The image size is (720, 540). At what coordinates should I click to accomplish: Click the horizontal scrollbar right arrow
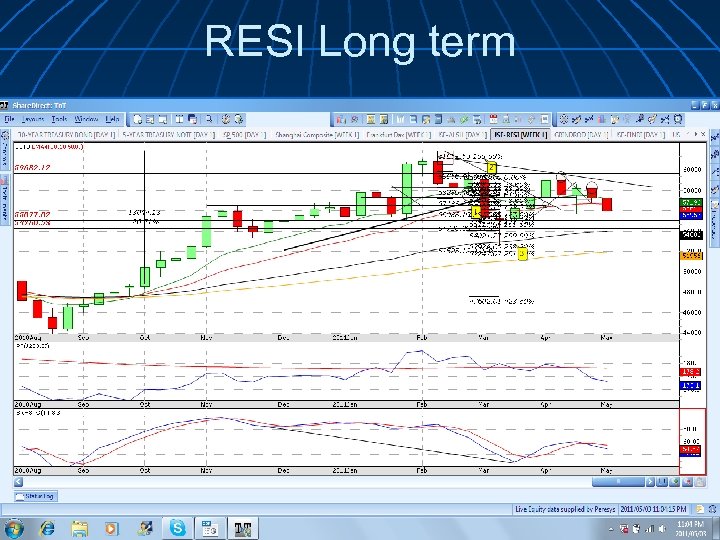650,482
